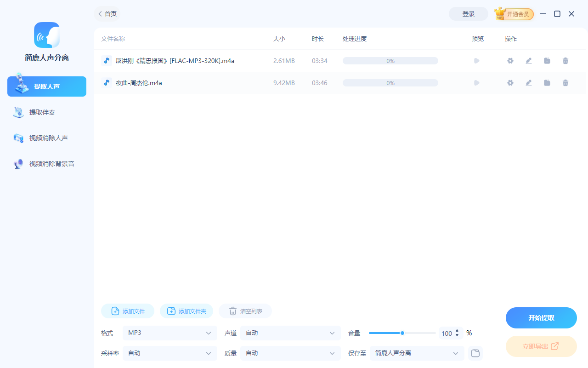
Task: Switch to 提取伴奏 sidebar tab
Action: pyautogui.click(x=42, y=112)
